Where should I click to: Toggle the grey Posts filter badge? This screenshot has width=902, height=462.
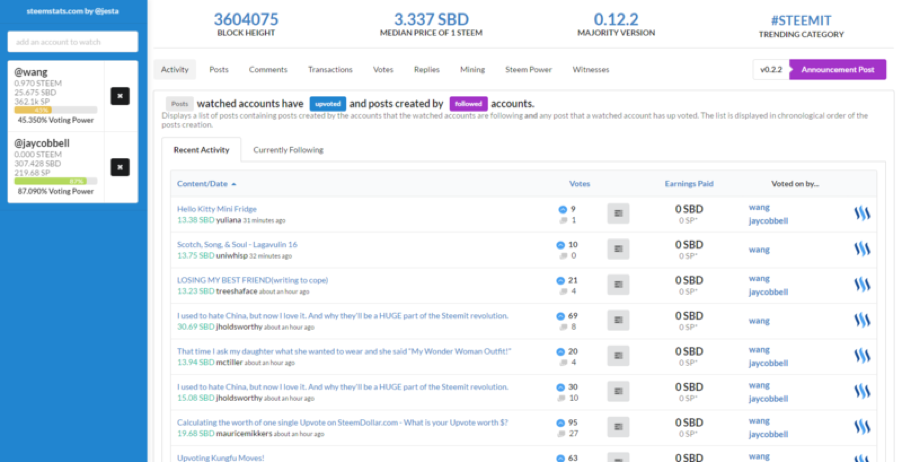(x=179, y=104)
